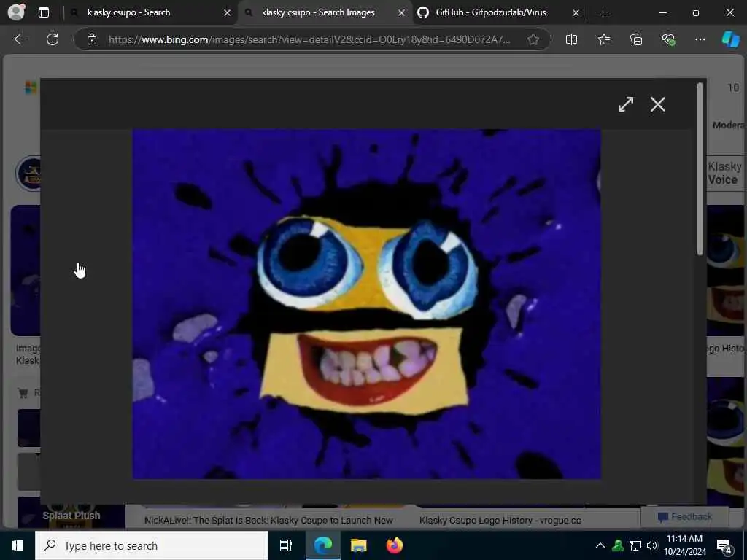Refresh the current page
Screen dimensions: 747x560
pyautogui.click(x=53, y=39)
